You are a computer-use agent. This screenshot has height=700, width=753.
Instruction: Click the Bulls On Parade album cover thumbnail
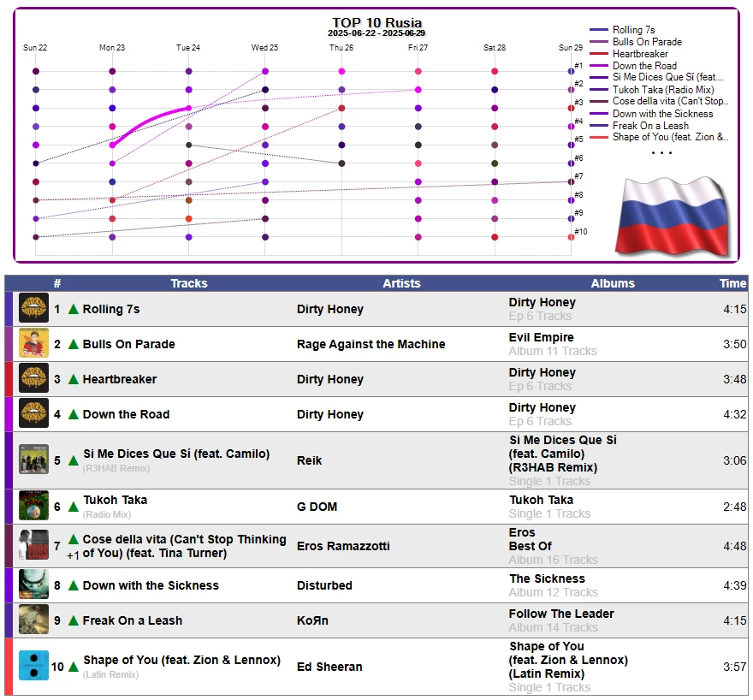[33, 343]
